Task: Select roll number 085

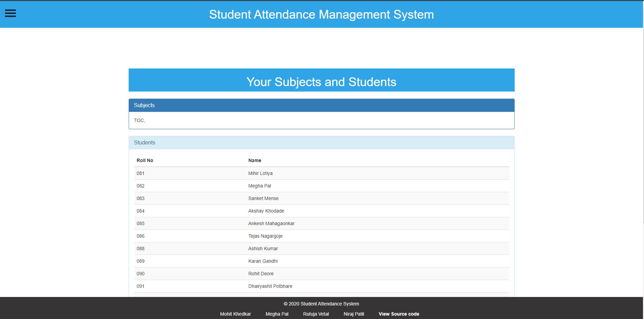Action: (141, 223)
